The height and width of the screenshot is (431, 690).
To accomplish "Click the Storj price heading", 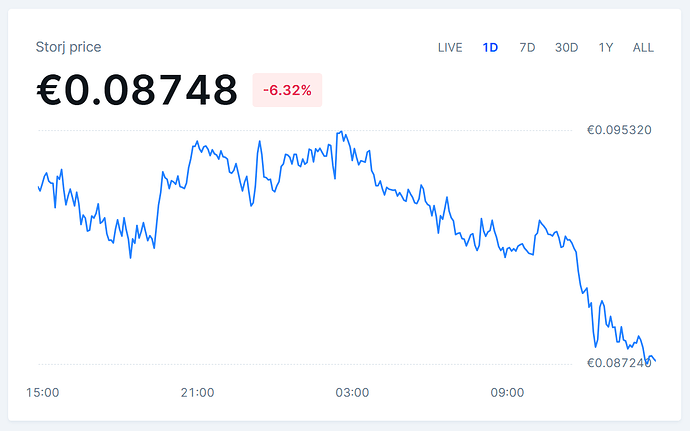I will (68, 47).
